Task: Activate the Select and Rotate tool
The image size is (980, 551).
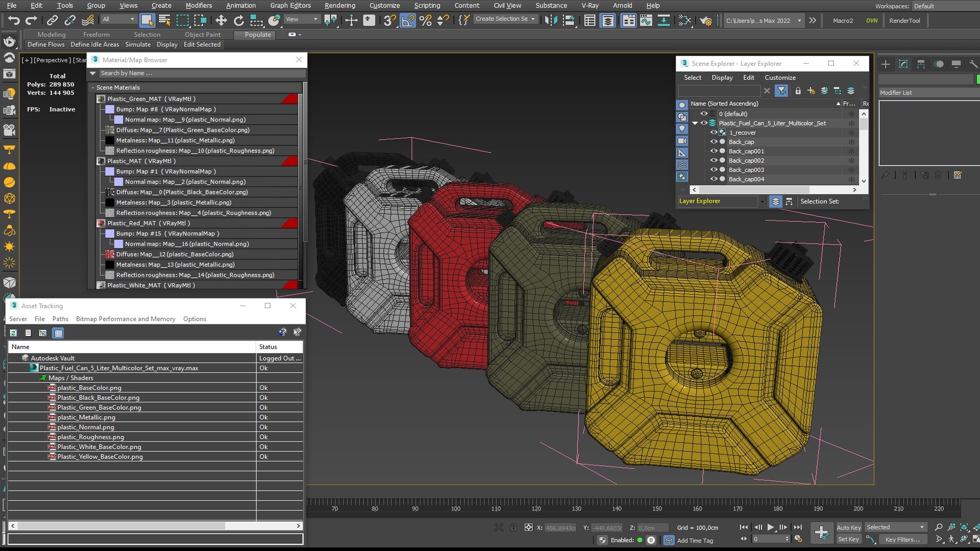Action: 238,20
